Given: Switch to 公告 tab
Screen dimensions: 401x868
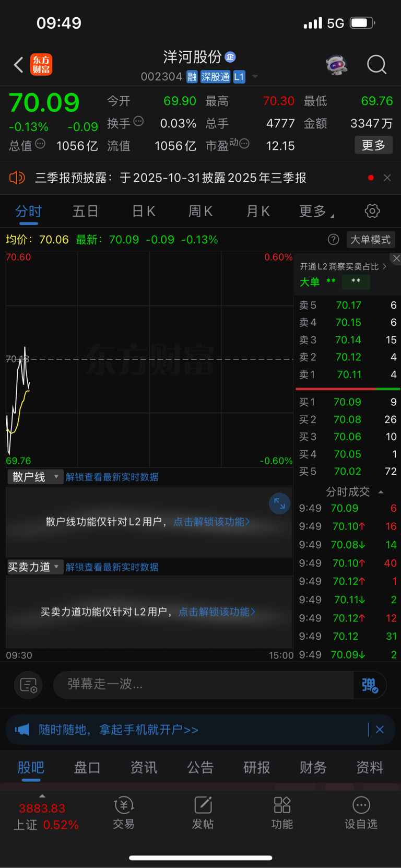Looking at the screenshot, I should point(200,768).
